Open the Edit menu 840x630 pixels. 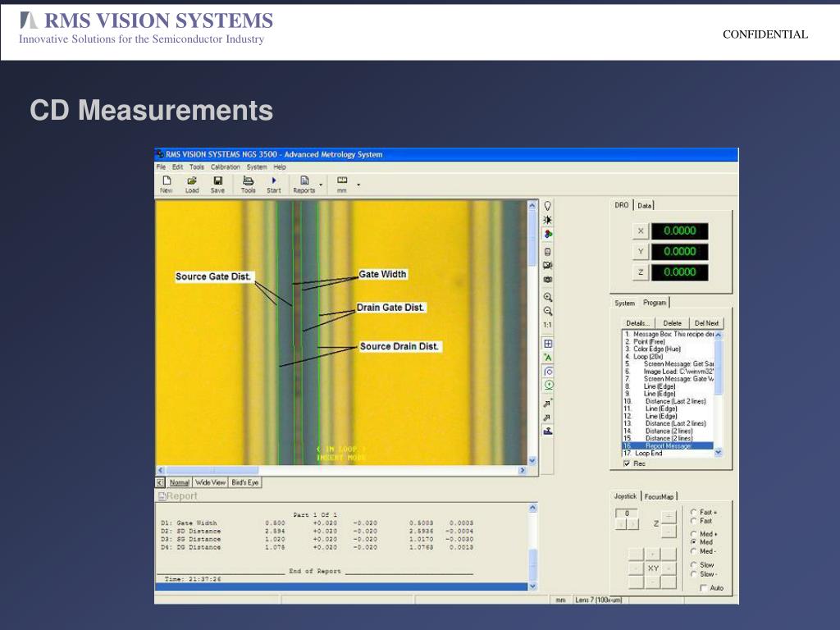tap(177, 167)
